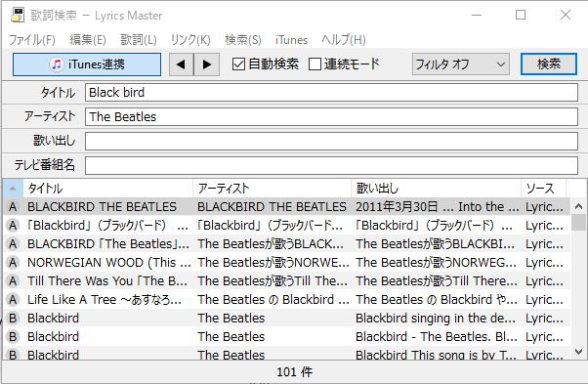
Task: Click lyric text Blackbird - The Beatles. Bl...
Action: click(x=437, y=337)
